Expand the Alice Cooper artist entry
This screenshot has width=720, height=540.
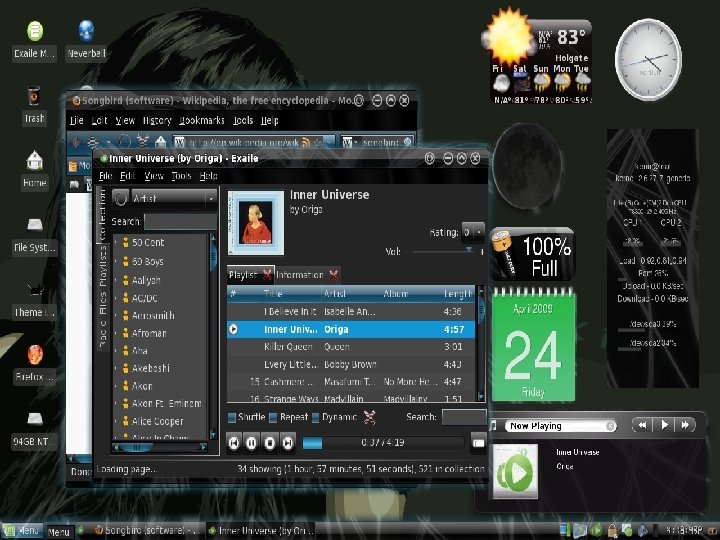115,421
